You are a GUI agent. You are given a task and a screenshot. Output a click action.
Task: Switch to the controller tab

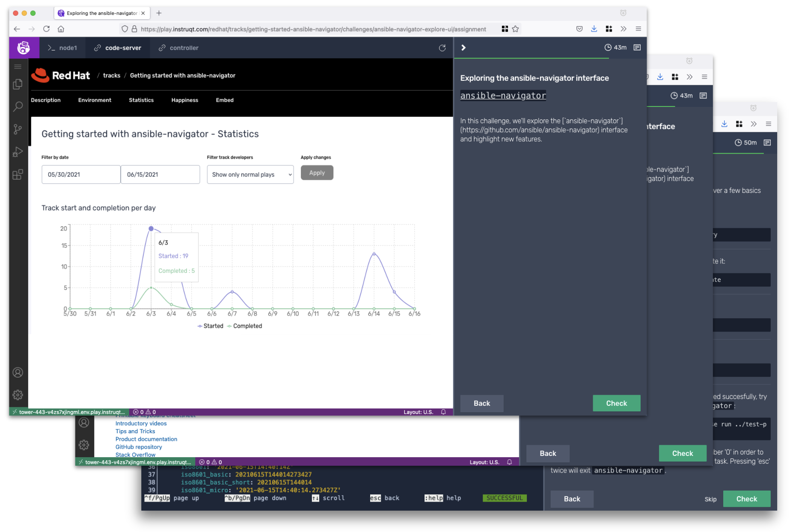tap(178, 48)
